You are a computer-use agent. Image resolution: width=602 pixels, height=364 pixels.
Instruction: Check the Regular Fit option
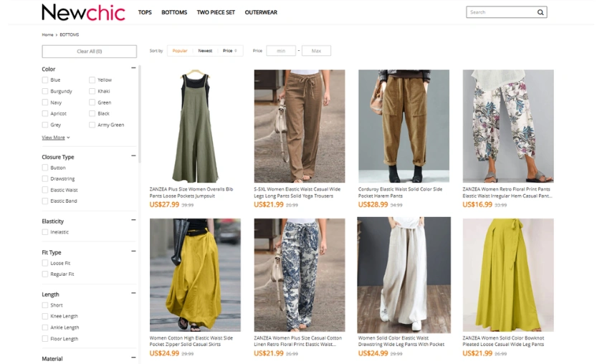45,274
